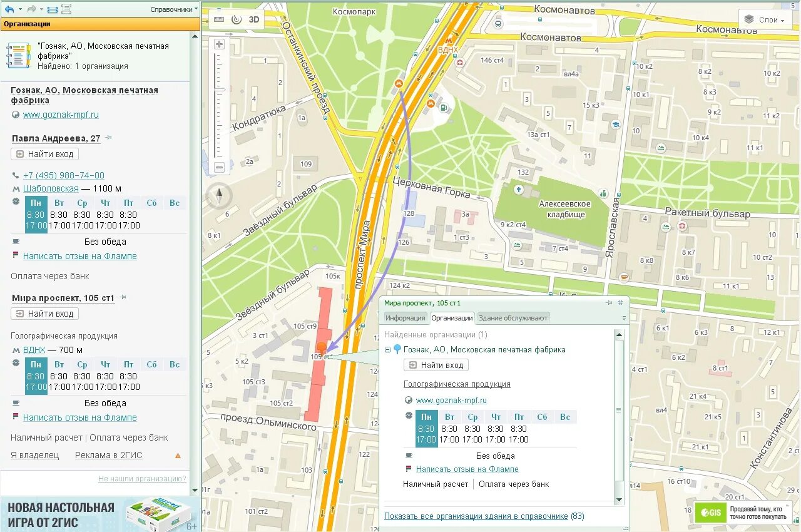Click Показать все организации здания в справочнике
This screenshot has width=801, height=532.
point(476,516)
